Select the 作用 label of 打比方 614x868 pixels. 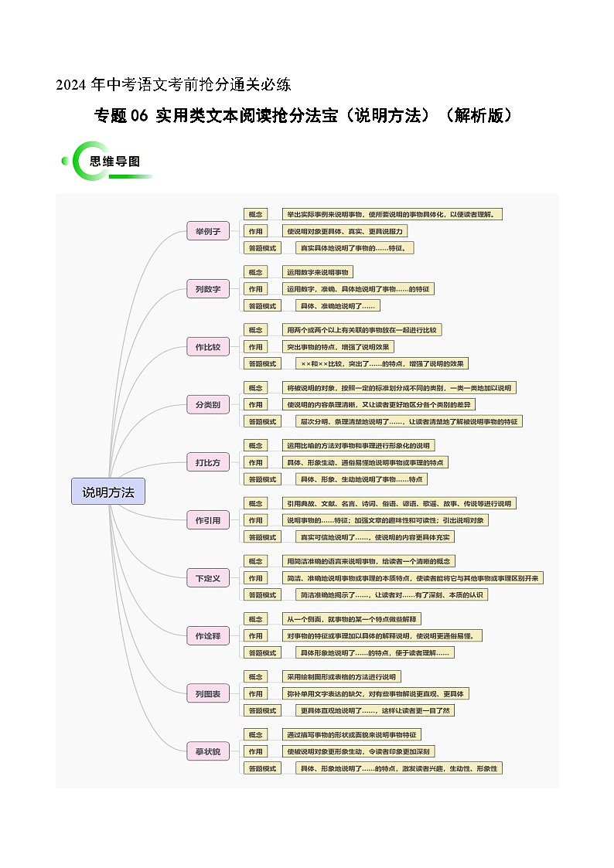[255, 462]
